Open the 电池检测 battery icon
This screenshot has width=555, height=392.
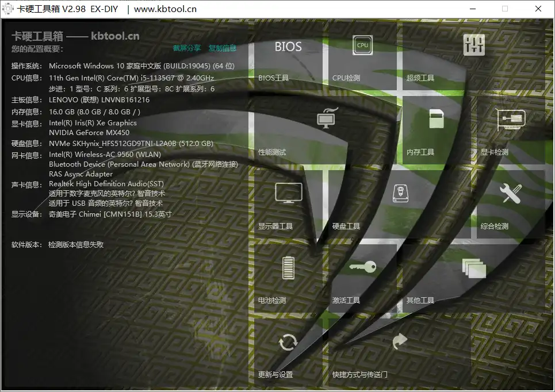pyautogui.click(x=288, y=267)
